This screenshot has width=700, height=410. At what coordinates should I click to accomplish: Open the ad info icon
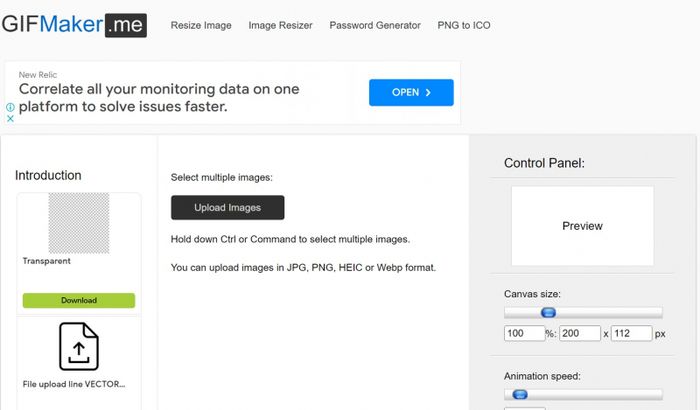pos(10,107)
